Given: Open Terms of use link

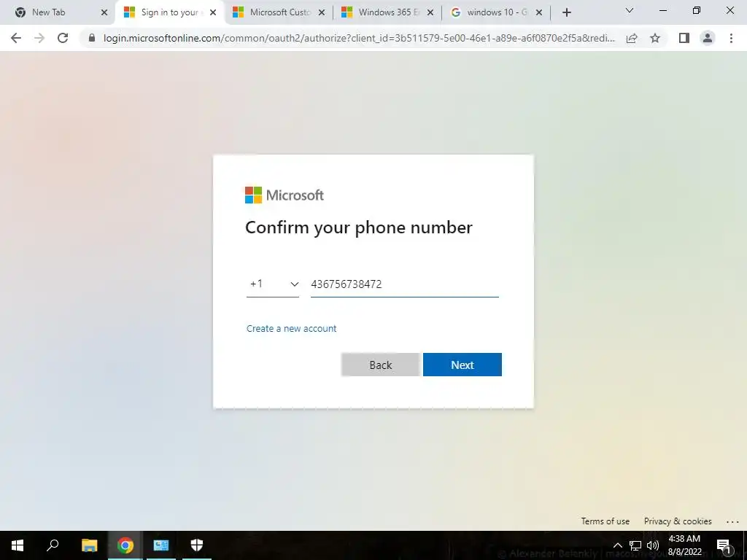Looking at the screenshot, I should [605, 521].
